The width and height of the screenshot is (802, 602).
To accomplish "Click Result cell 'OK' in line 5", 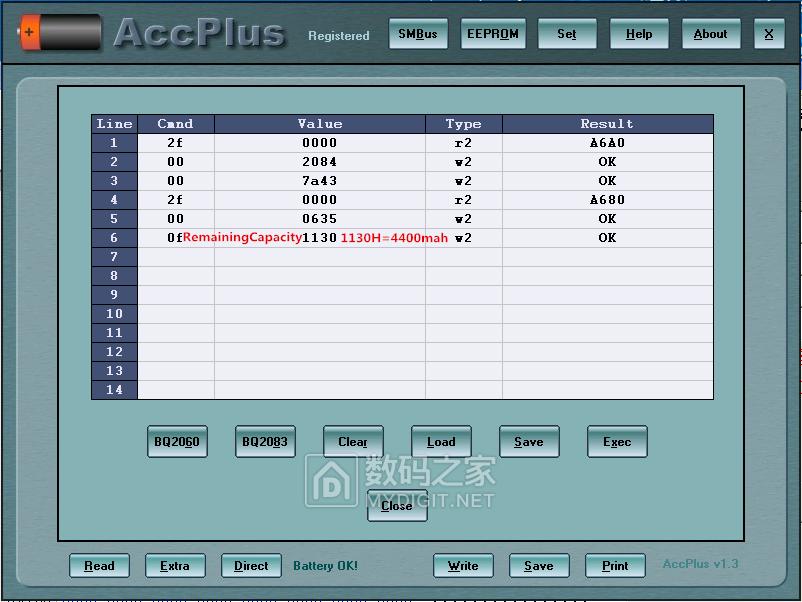I will pyautogui.click(x=607, y=219).
